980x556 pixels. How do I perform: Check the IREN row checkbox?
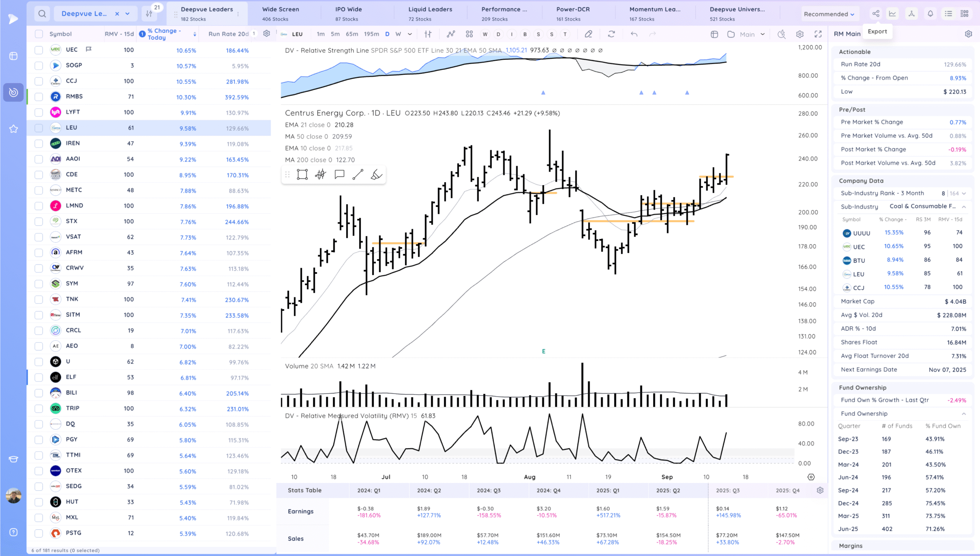point(39,143)
